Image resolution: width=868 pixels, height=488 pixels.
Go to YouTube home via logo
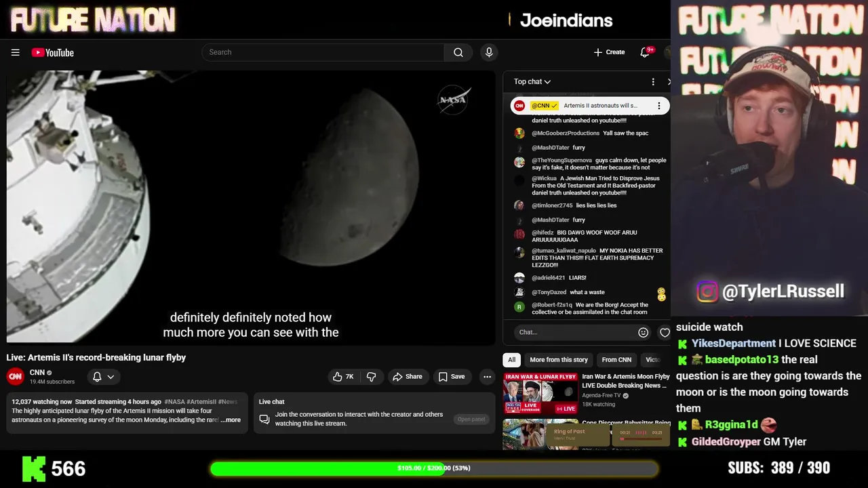click(x=52, y=52)
